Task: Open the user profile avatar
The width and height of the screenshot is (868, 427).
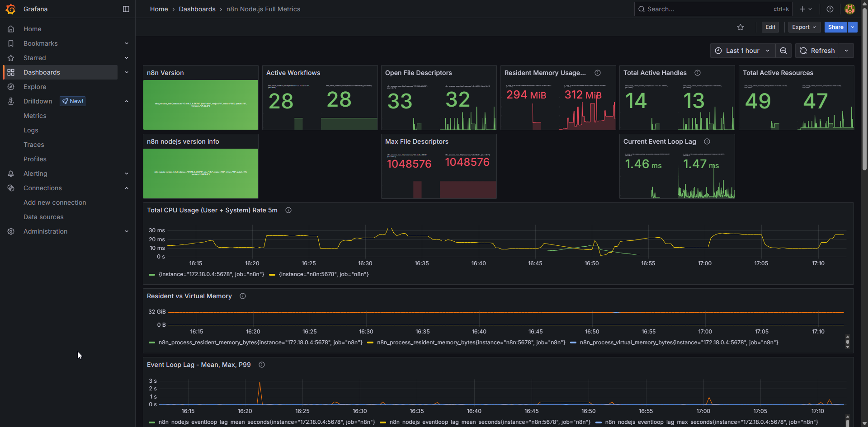Action: 850,9
